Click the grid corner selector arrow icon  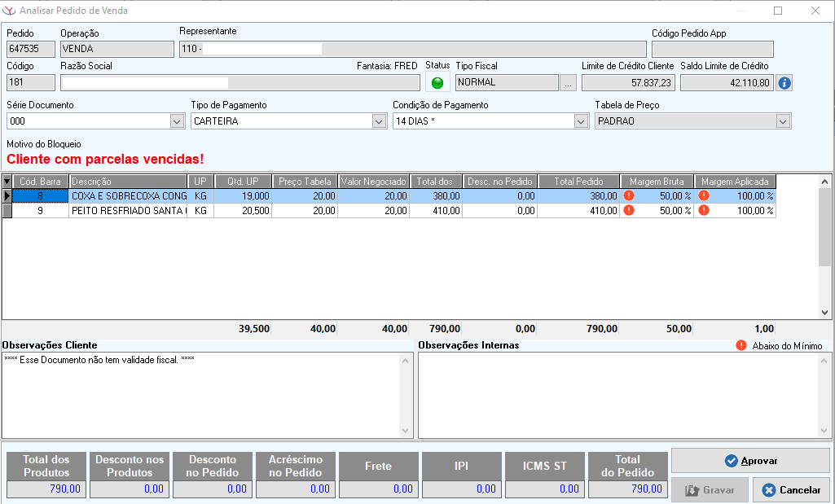7,182
